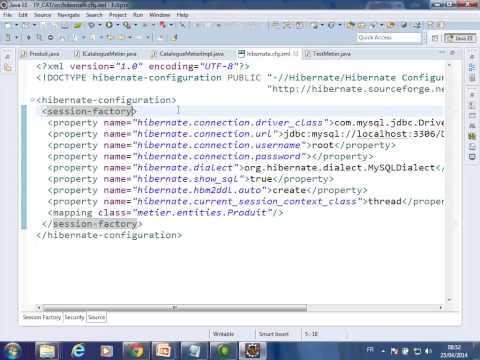Image resolution: width=480 pixels, height=360 pixels.
Task: Click the globe web browser toolbar icon
Action: (404, 25)
